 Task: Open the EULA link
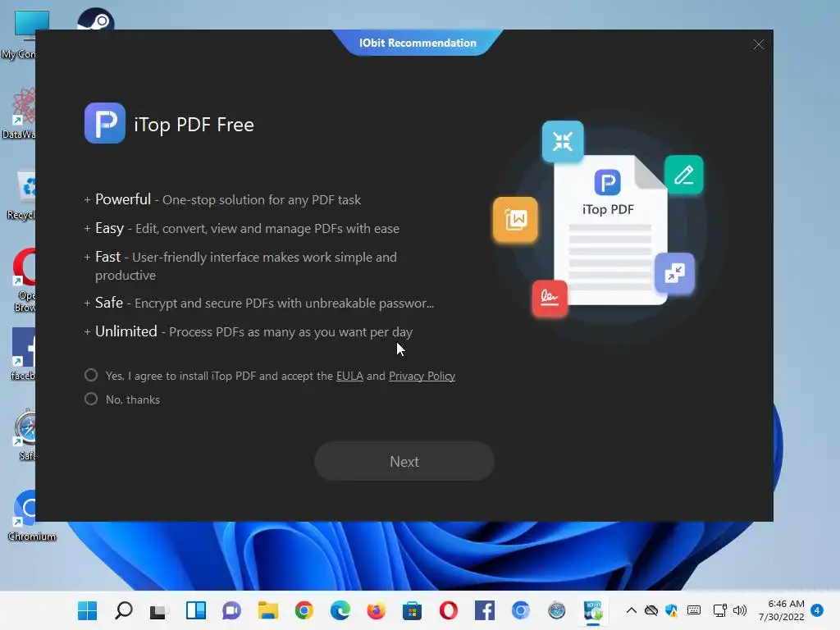point(349,376)
